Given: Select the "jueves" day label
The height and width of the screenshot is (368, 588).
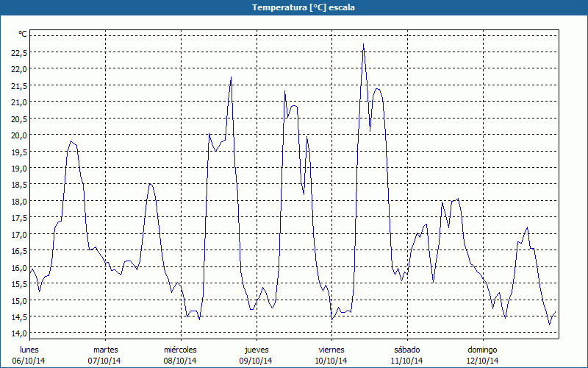Looking at the screenshot, I should [256, 349].
